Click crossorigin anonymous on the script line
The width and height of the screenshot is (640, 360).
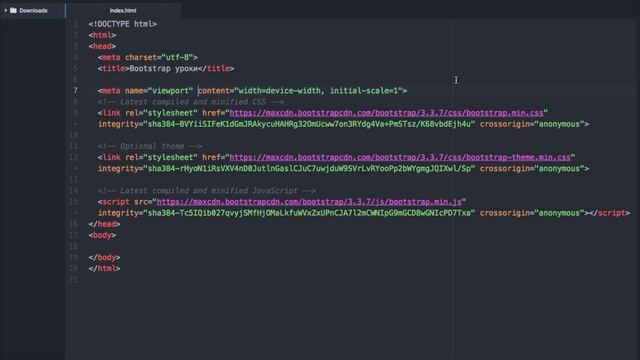pos(532,213)
